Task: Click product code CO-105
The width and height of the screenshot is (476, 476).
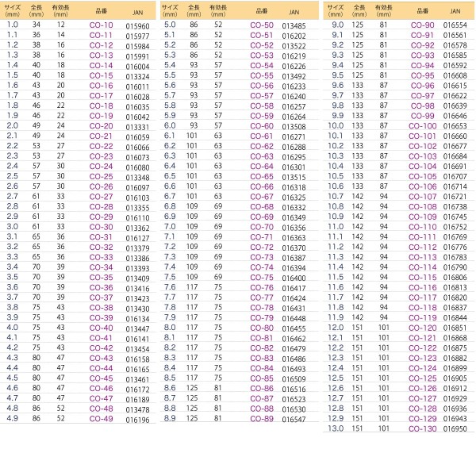Action: click(x=422, y=176)
